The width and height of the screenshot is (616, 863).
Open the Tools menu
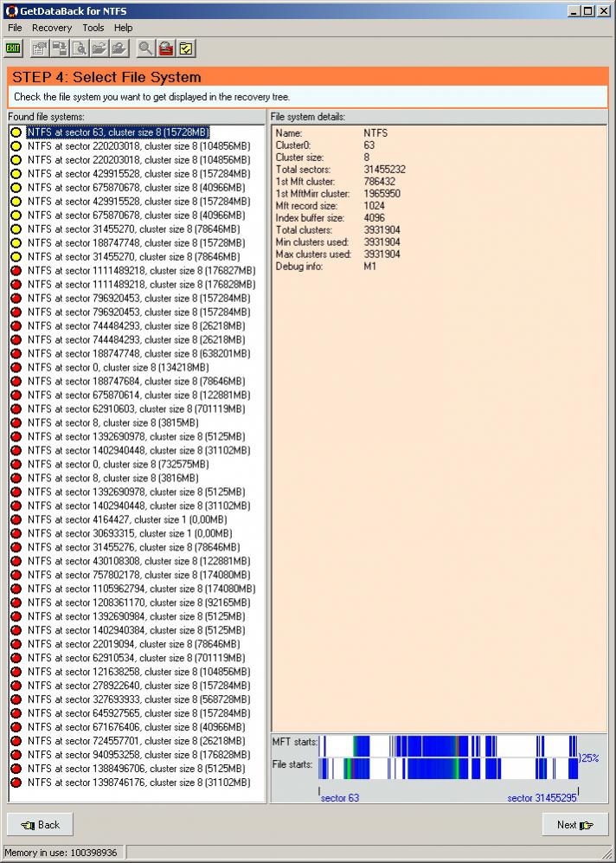[93, 28]
